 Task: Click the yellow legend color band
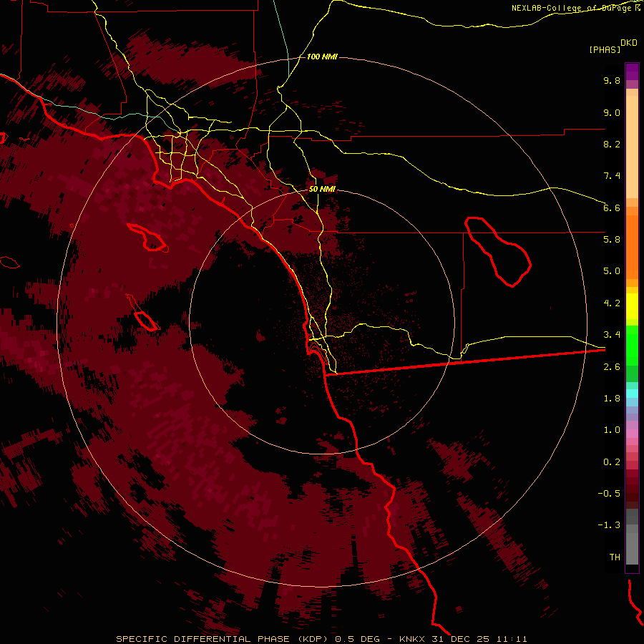(632, 306)
